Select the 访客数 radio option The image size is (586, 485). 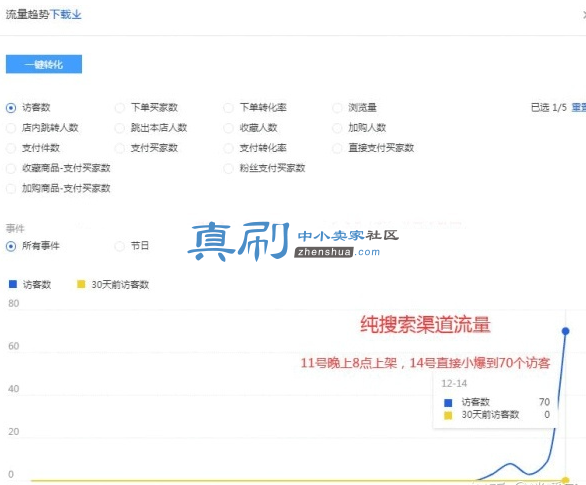click(x=11, y=108)
